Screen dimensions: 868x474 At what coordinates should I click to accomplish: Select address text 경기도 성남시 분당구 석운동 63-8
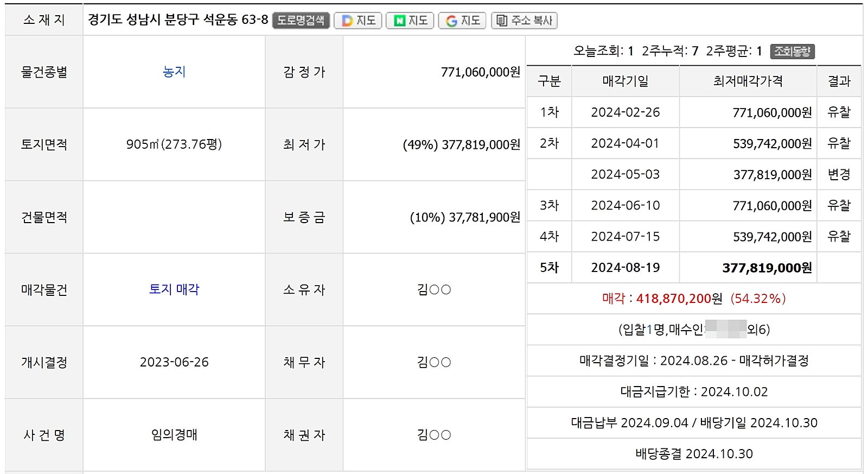[x=178, y=20]
